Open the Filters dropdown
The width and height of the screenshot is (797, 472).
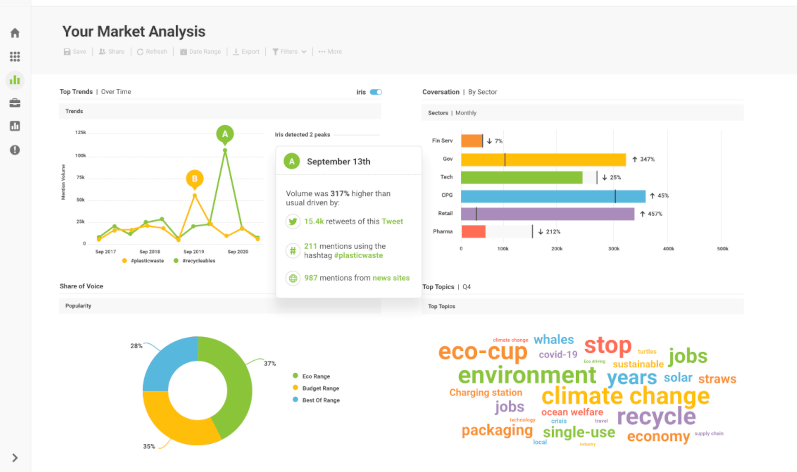point(290,51)
